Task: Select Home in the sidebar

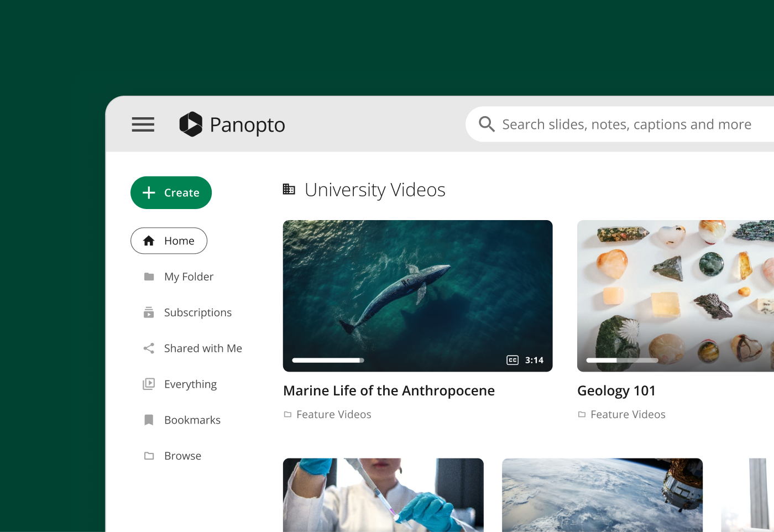Action: click(x=169, y=241)
